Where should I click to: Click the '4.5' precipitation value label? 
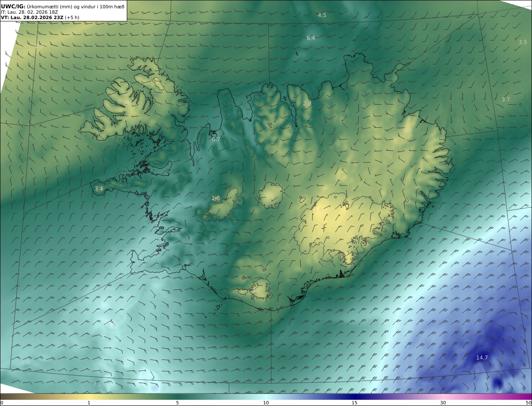[322, 15]
